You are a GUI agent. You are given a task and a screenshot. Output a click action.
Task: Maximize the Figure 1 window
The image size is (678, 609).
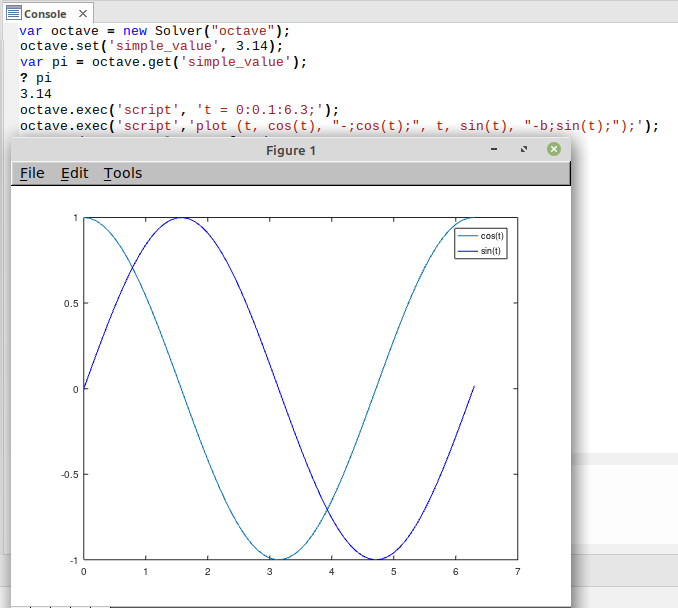tap(523, 150)
